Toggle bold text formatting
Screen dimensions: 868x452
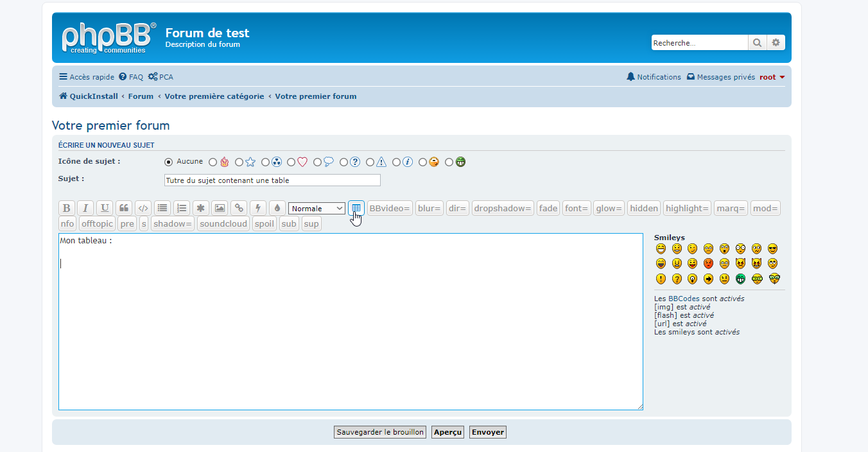[x=67, y=208]
